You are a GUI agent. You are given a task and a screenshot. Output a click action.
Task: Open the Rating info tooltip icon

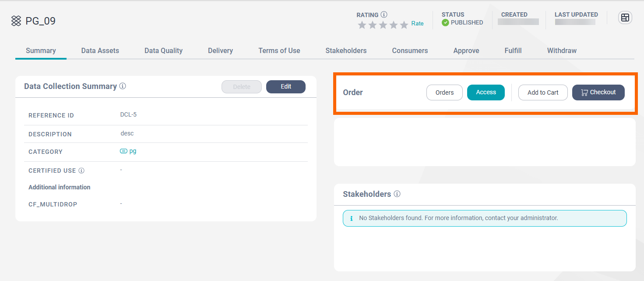384,14
